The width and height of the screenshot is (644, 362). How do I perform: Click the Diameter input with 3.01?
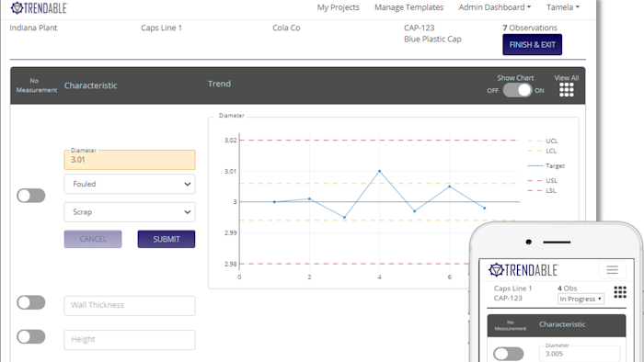pos(130,160)
